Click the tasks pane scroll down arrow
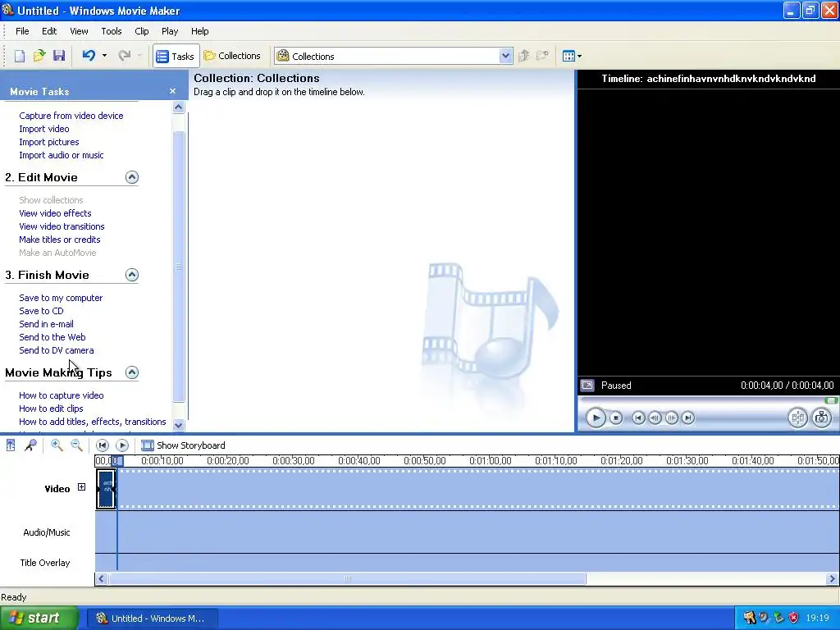This screenshot has width=840, height=630. 178,425
